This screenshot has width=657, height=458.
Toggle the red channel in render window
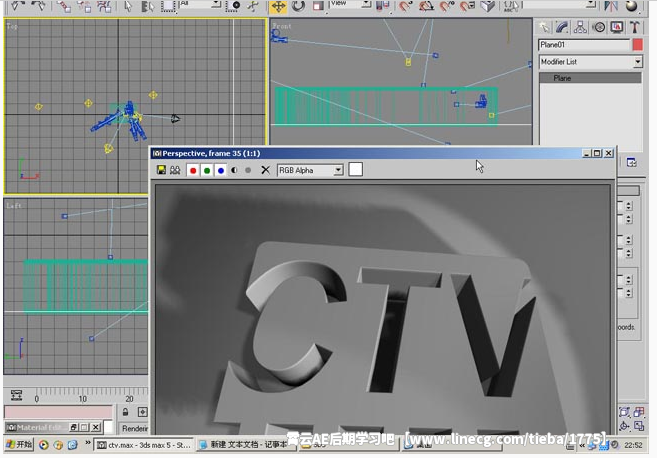click(193, 170)
